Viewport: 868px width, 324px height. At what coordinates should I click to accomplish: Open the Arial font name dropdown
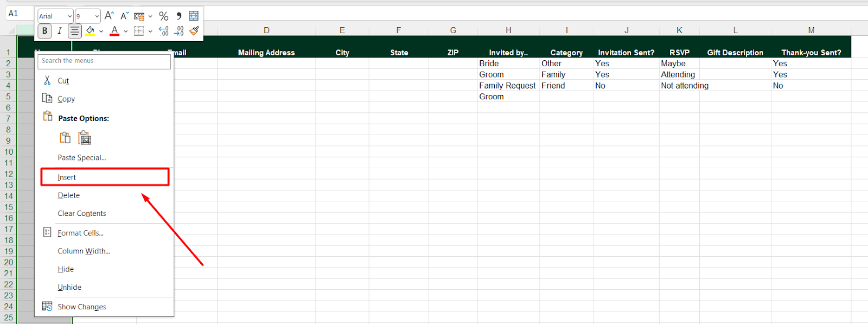[x=69, y=16]
